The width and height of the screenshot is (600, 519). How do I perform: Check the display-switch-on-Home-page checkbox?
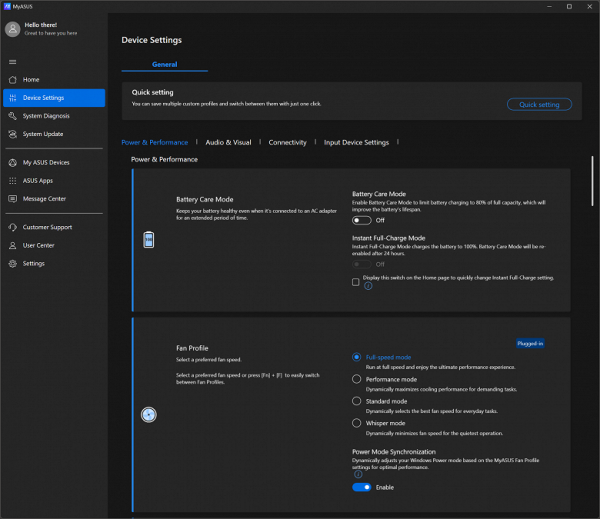click(356, 282)
